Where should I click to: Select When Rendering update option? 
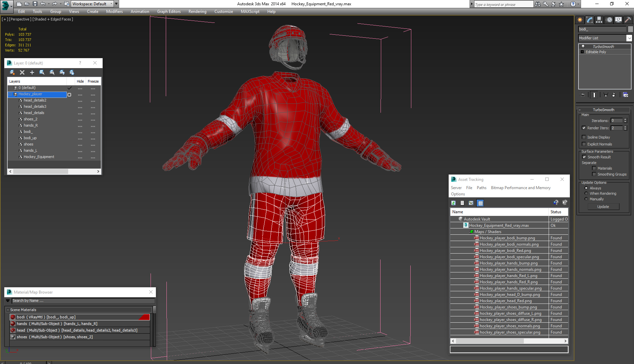(586, 193)
